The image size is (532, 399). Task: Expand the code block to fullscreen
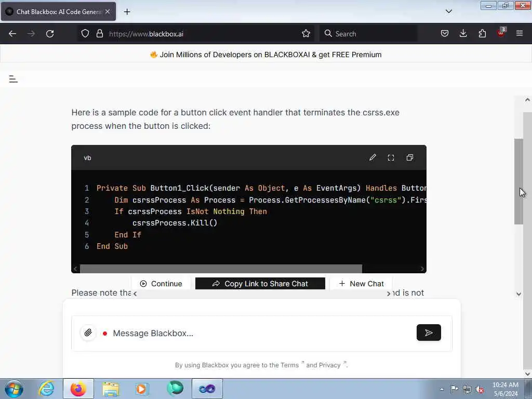point(391,157)
